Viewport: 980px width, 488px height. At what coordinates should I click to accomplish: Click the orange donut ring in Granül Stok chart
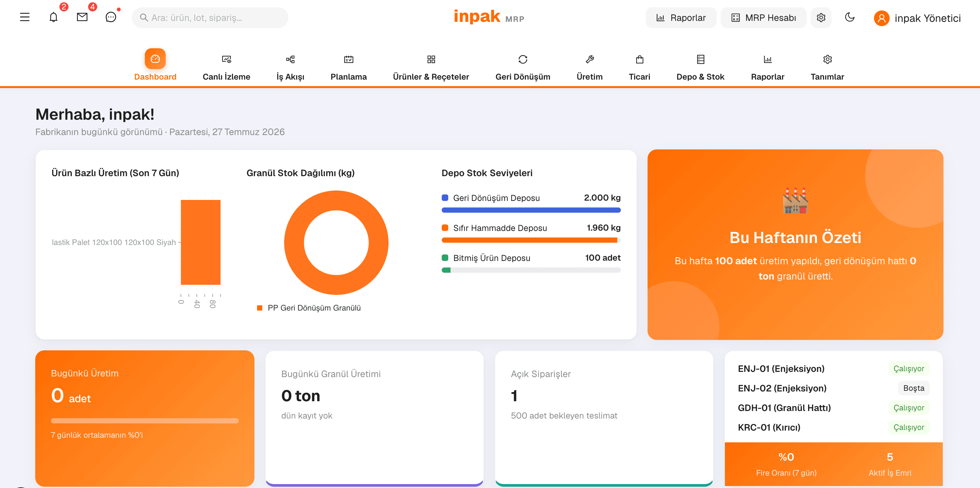336,200
